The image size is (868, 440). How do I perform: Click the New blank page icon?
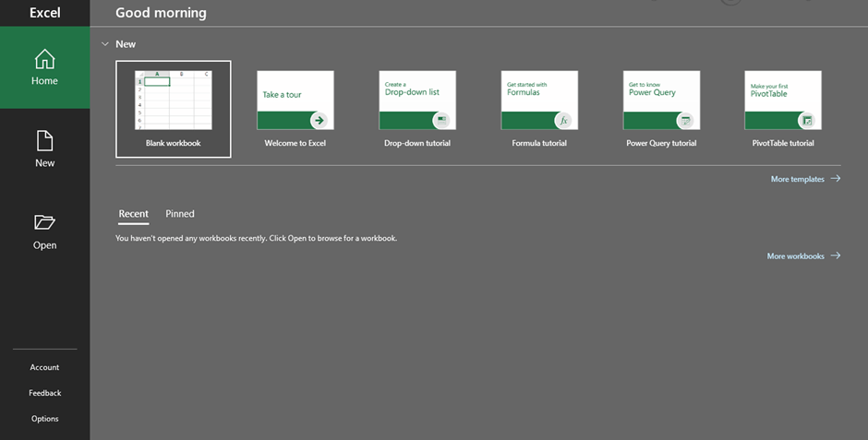pyautogui.click(x=44, y=140)
